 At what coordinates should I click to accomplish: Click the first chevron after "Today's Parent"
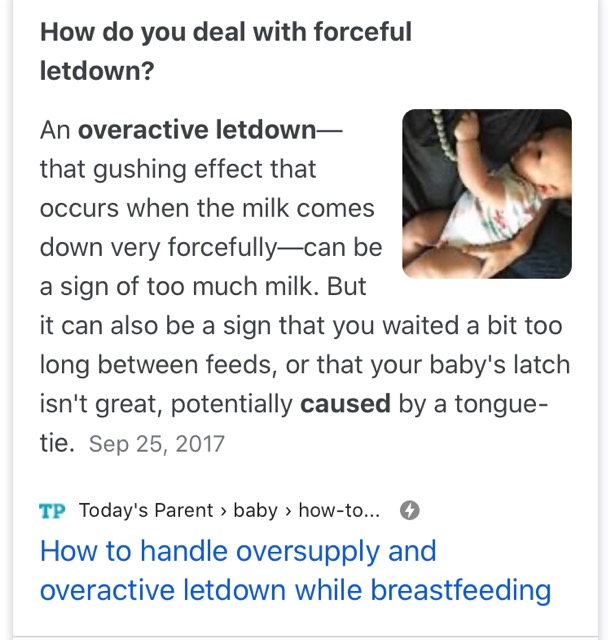224,511
